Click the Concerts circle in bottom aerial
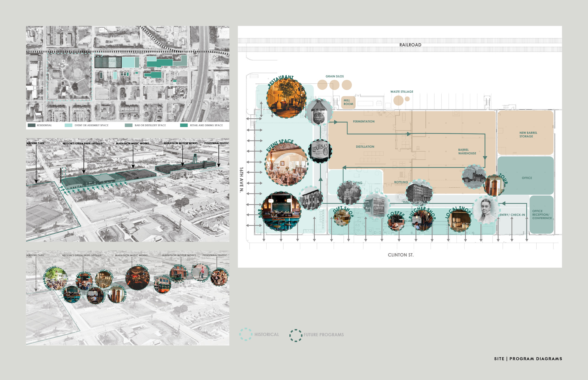588x380 pixels. point(137,278)
